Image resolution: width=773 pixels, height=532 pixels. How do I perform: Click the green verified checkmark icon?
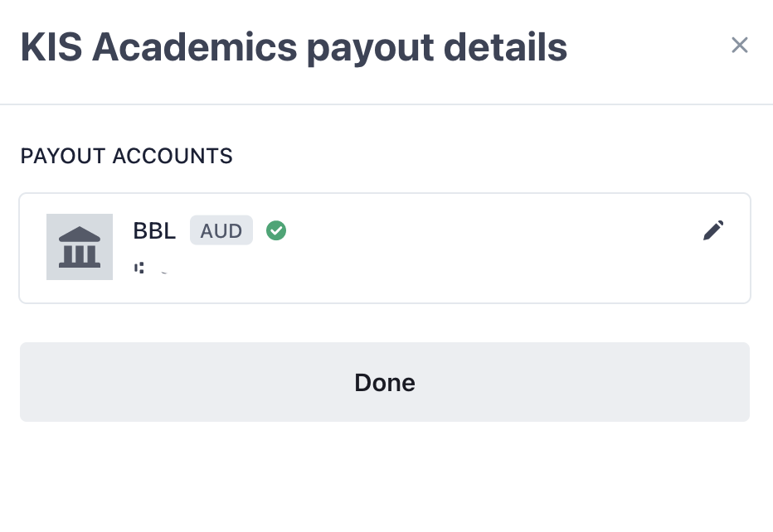(x=276, y=230)
